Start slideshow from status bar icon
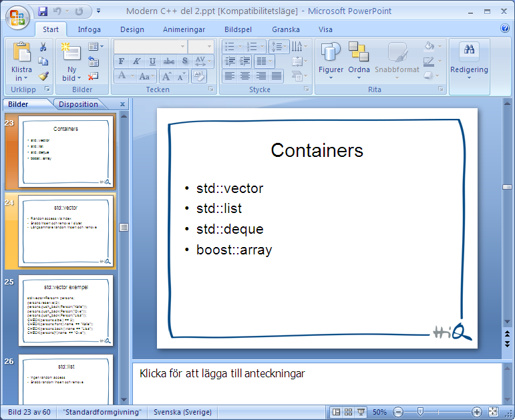The height and width of the screenshot is (420, 515). tap(361, 412)
